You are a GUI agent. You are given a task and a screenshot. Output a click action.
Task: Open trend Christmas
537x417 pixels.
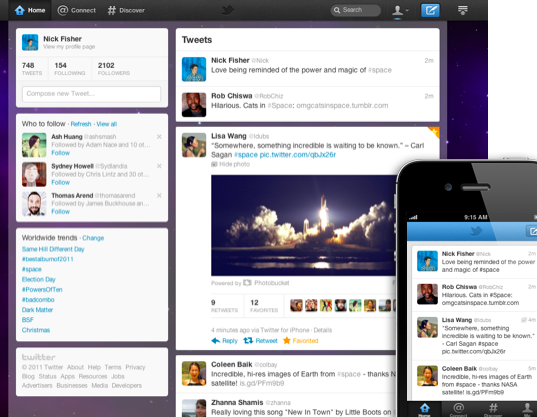click(36, 330)
